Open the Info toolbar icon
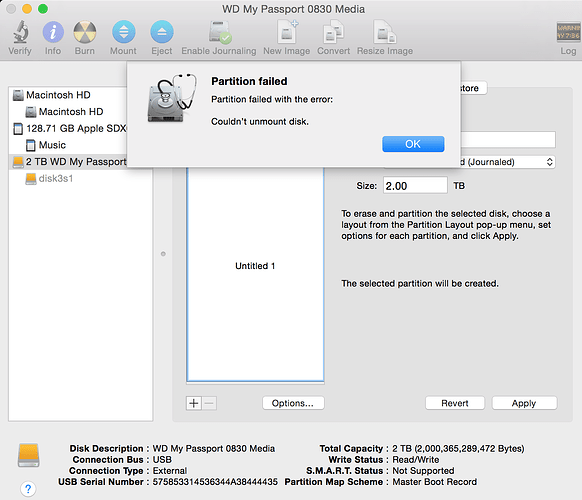This screenshot has width=582, height=500. (x=53, y=32)
